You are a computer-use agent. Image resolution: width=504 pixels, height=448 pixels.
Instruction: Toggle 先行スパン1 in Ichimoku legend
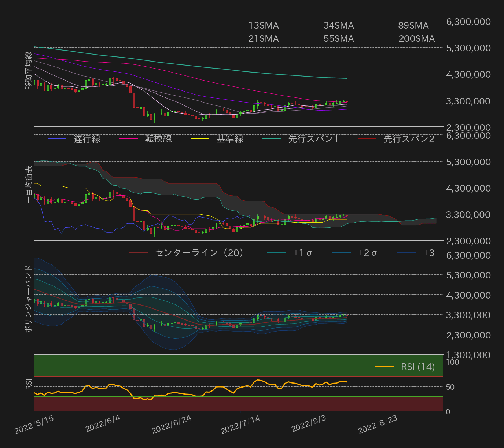tap(313, 139)
